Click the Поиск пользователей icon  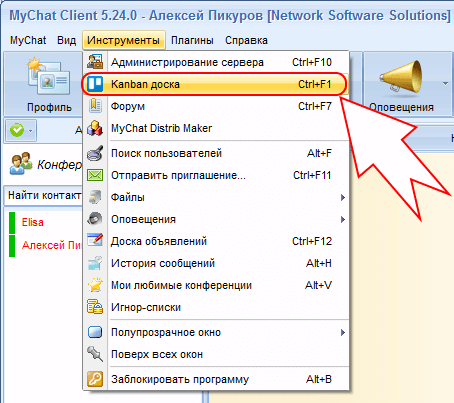coord(95,153)
